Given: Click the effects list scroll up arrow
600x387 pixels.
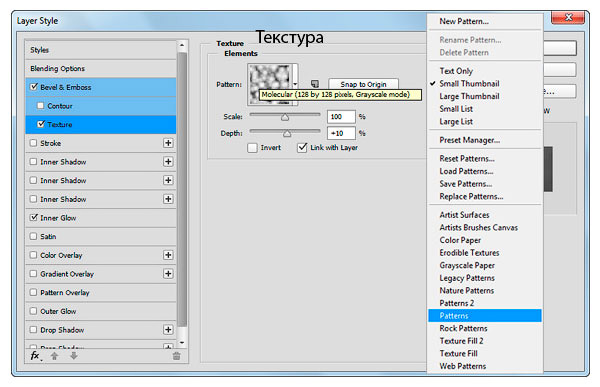Looking at the screenshot, I should click(x=182, y=46).
